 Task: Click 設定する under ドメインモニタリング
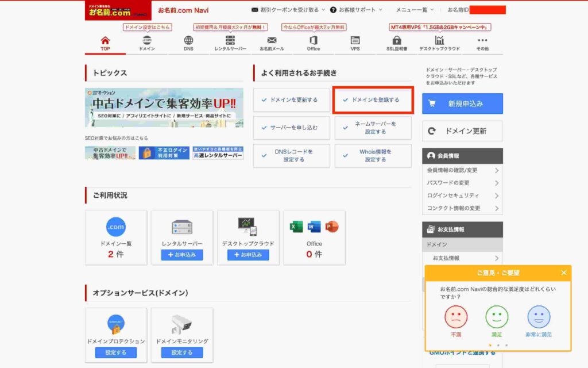pos(182,352)
